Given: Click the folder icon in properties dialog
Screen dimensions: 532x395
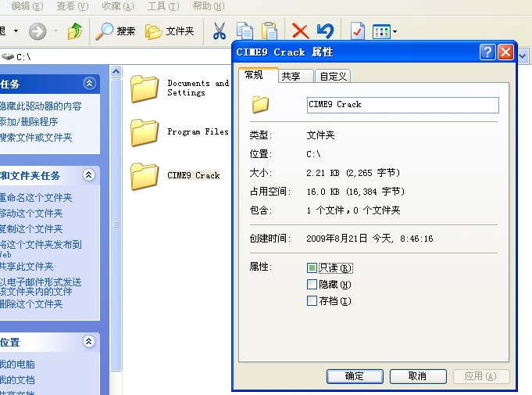Looking at the screenshot, I should click(x=260, y=104).
